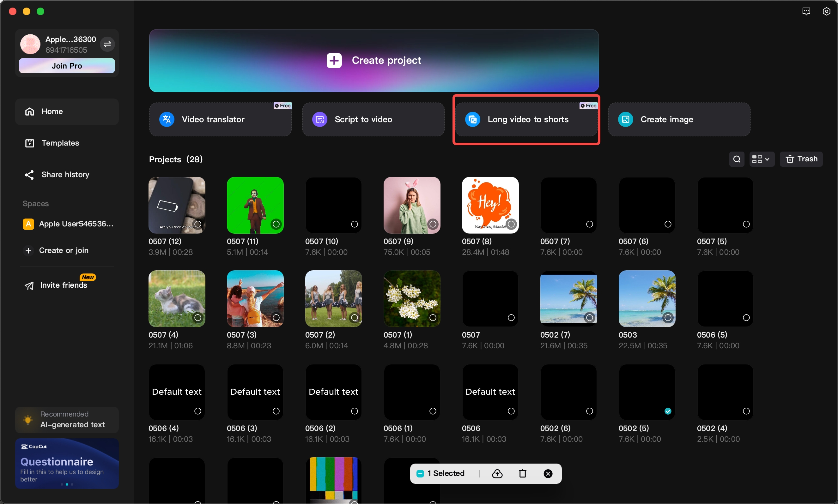Toggle the 1 Selected select-all checkbox
The width and height of the screenshot is (838, 504).
420,473
